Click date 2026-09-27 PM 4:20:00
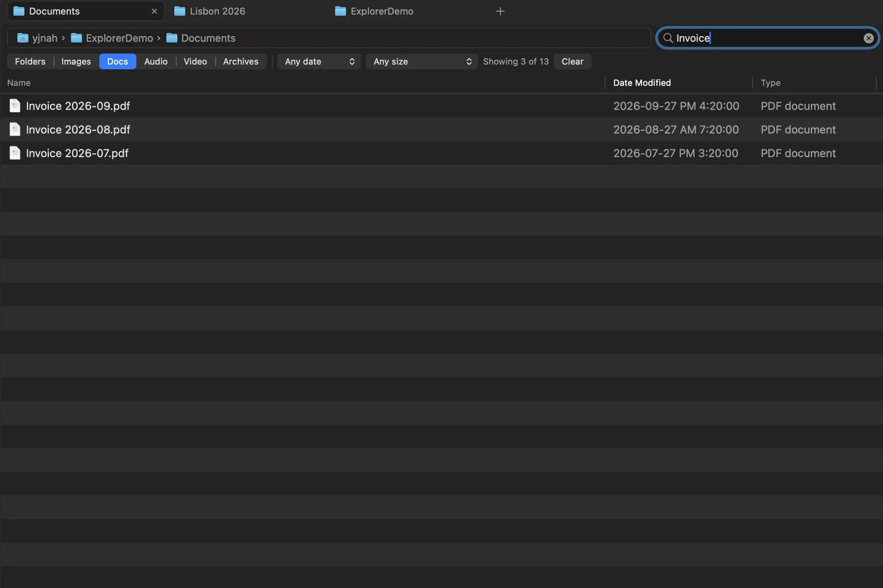The height and width of the screenshot is (588, 883). (676, 106)
